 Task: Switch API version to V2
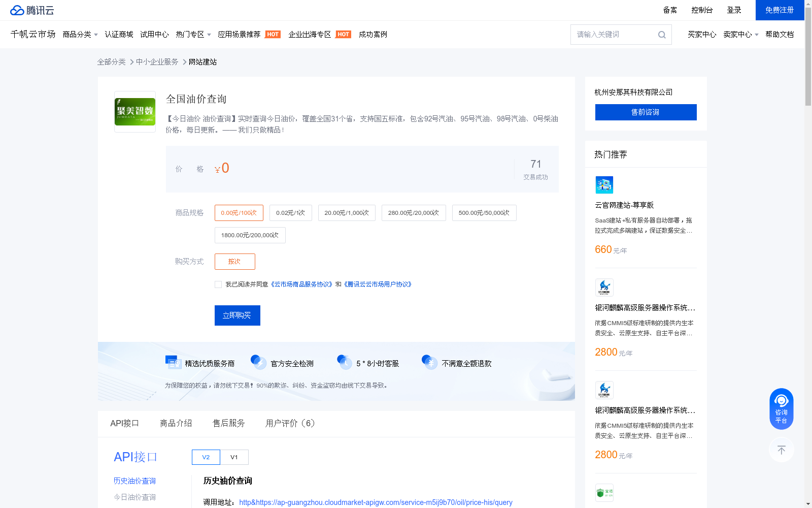click(x=206, y=457)
